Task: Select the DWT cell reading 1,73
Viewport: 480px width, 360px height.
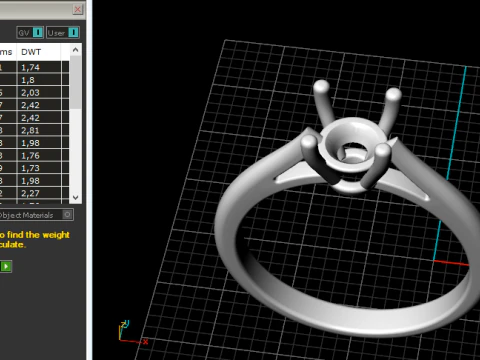Action: [x=39, y=168]
